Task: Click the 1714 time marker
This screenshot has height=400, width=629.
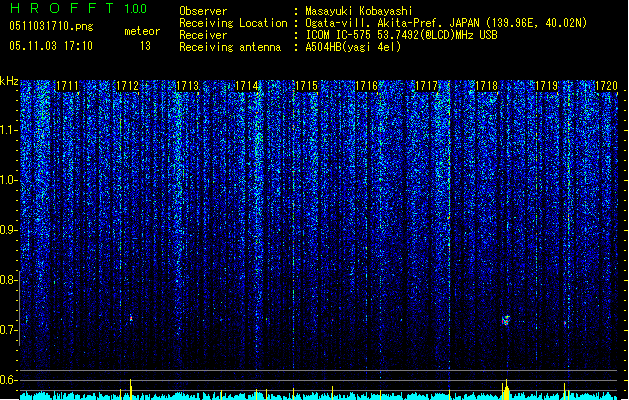Action: [x=246, y=86]
